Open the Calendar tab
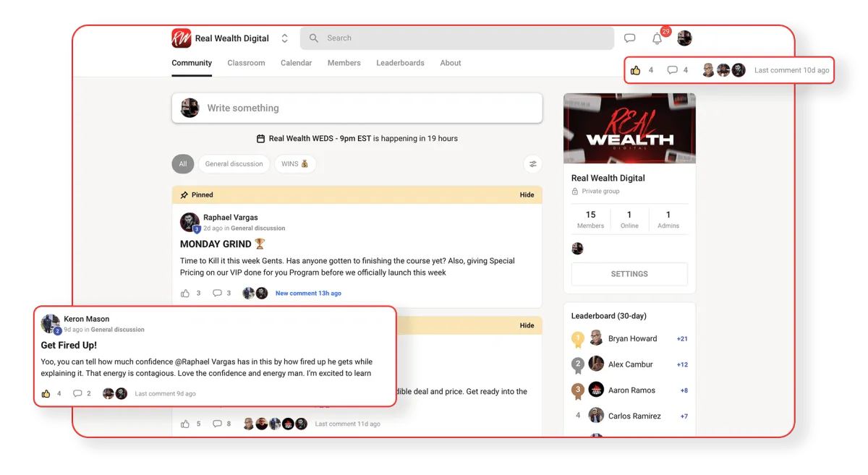The image size is (868, 475). [x=296, y=63]
